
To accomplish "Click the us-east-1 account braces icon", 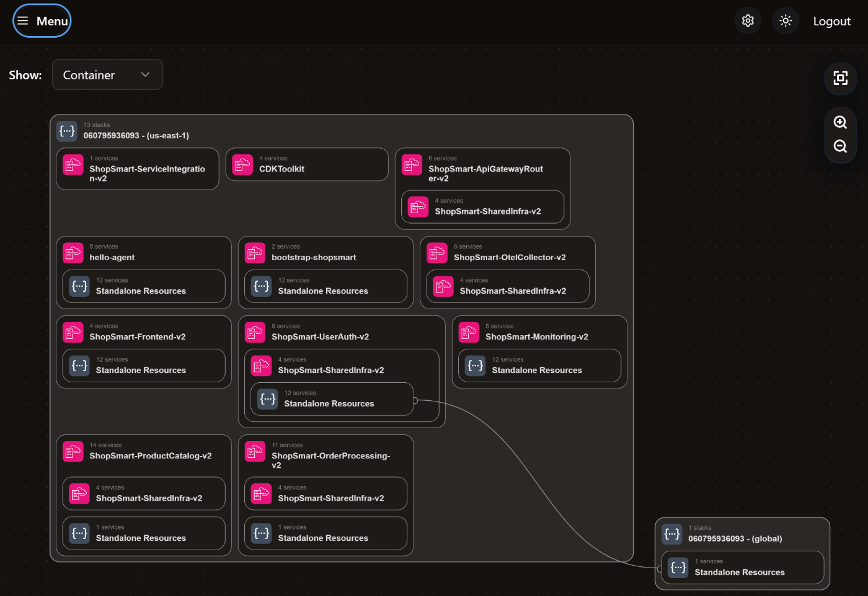I will tap(67, 131).
